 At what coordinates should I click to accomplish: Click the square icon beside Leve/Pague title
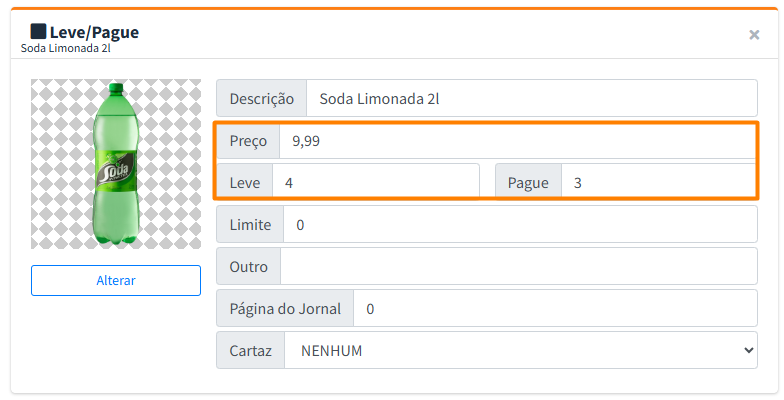[x=38, y=32]
